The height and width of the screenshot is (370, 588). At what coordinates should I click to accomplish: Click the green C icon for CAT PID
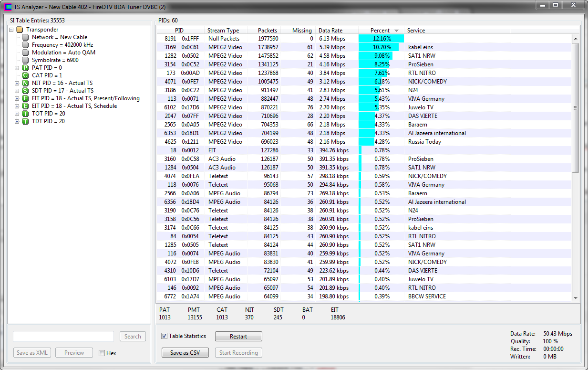coord(25,75)
